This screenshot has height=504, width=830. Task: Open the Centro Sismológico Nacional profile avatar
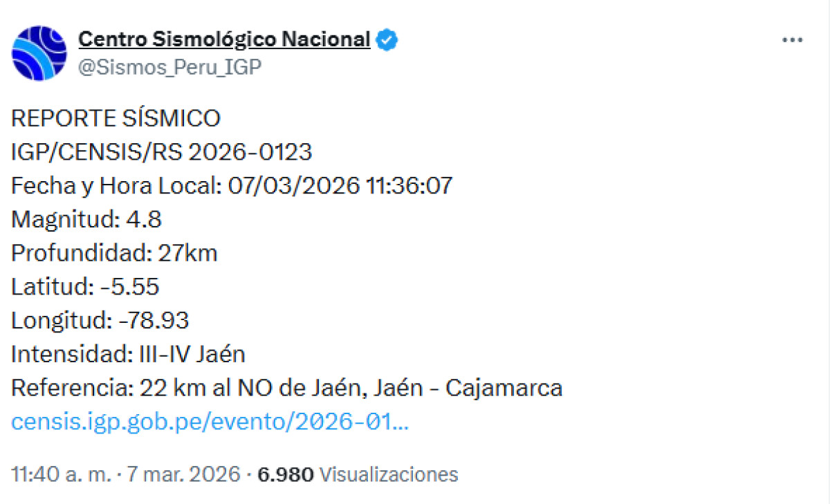click(x=39, y=53)
